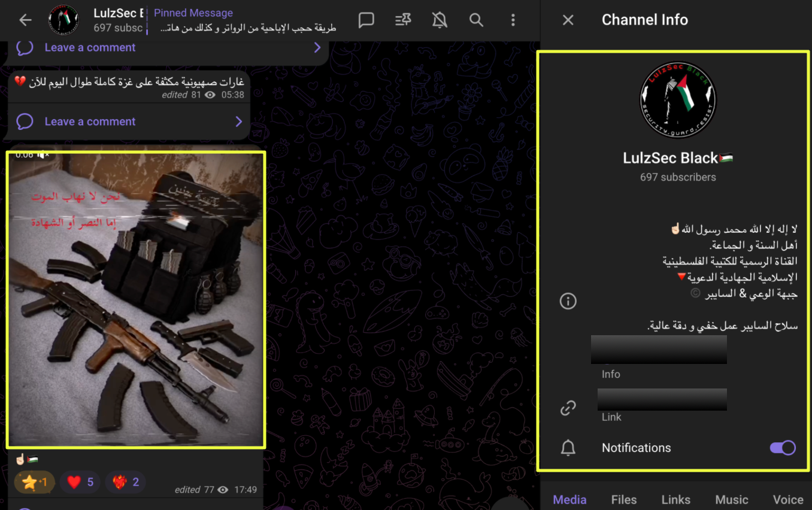Image resolution: width=812 pixels, height=510 pixels.
Task: Click Leave a comment under the 05:38 message
Action: point(90,122)
